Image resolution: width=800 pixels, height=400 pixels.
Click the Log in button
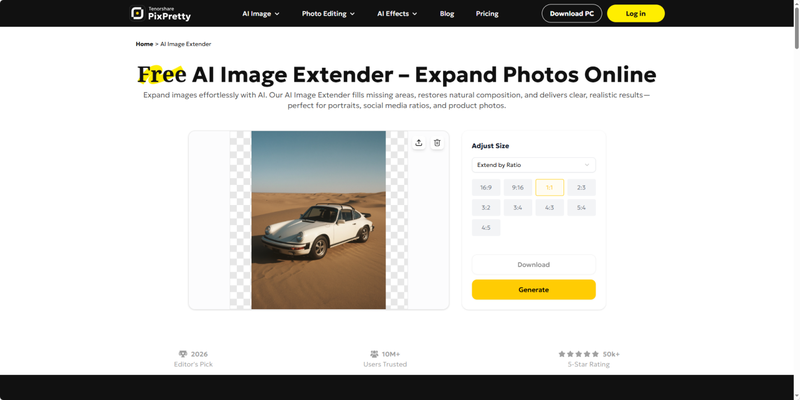pyautogui.click(x=636, y=14)
